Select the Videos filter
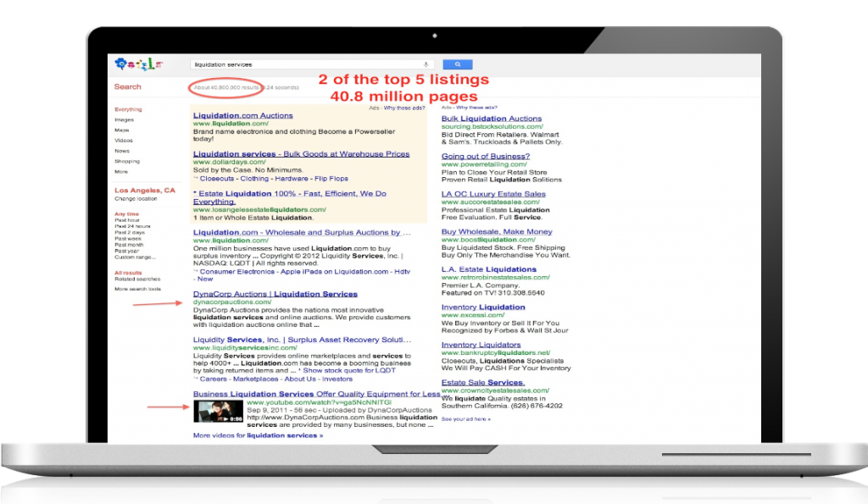This screenshot has width=868, height=504. (124, 141)
